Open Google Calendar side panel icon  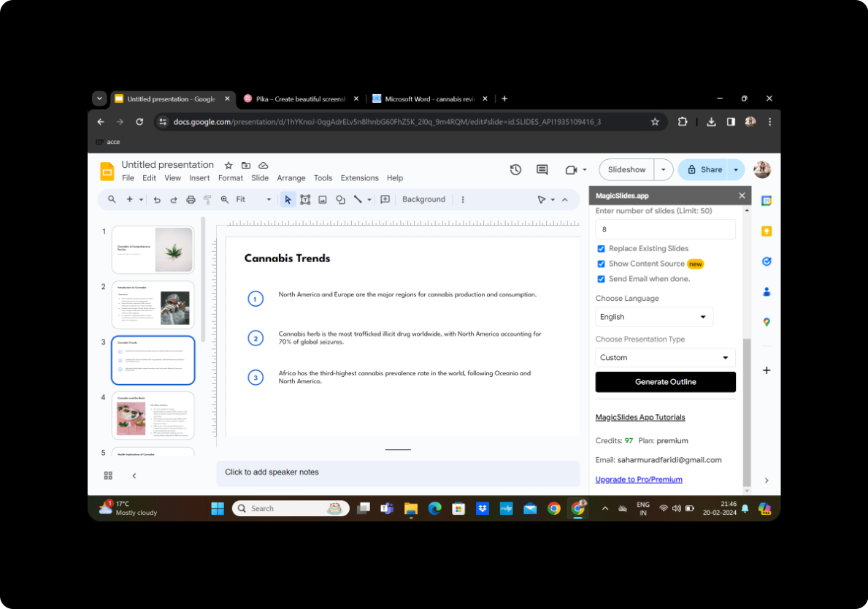tap(767, 201)
